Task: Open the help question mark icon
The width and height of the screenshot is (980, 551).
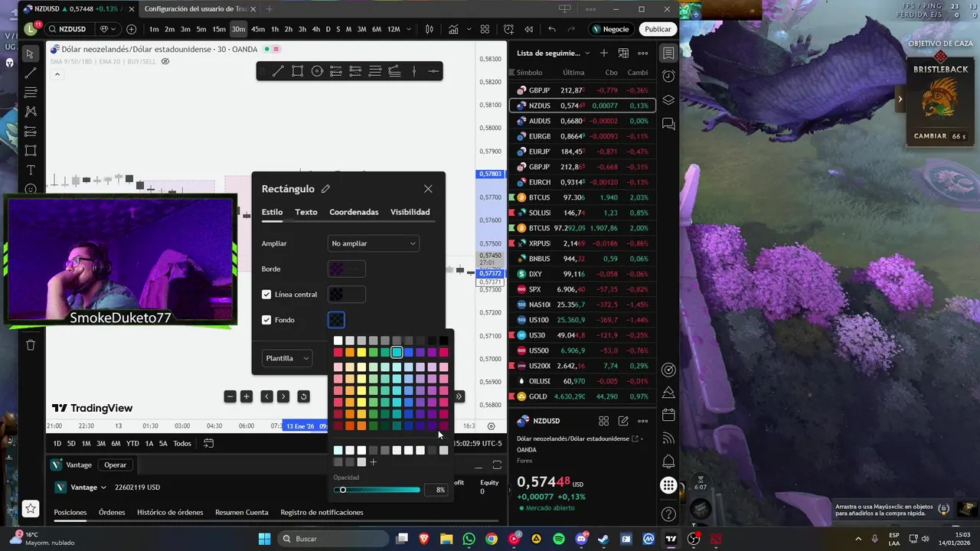Action: point(668,514)
